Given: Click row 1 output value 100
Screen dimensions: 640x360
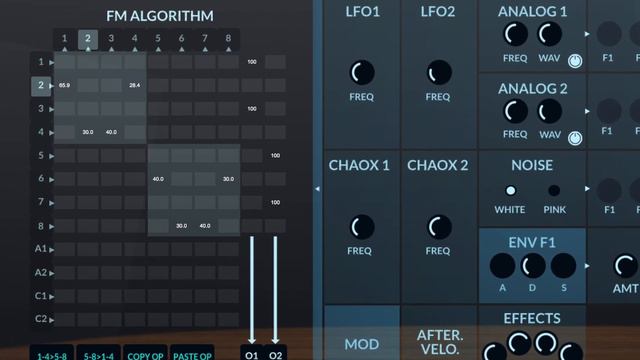Looking at the screenshot, I should click(x=252, y=62).
